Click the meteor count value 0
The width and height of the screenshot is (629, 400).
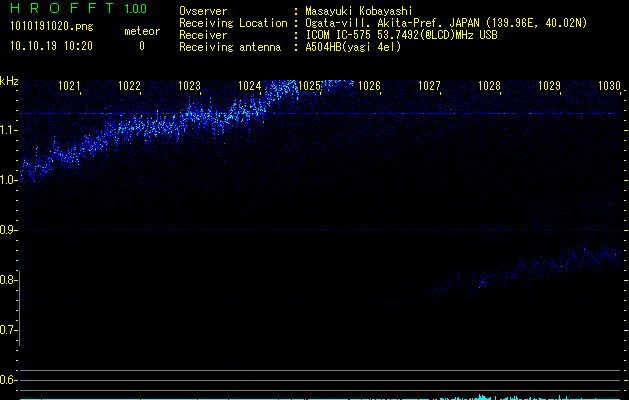coord(142,46)
